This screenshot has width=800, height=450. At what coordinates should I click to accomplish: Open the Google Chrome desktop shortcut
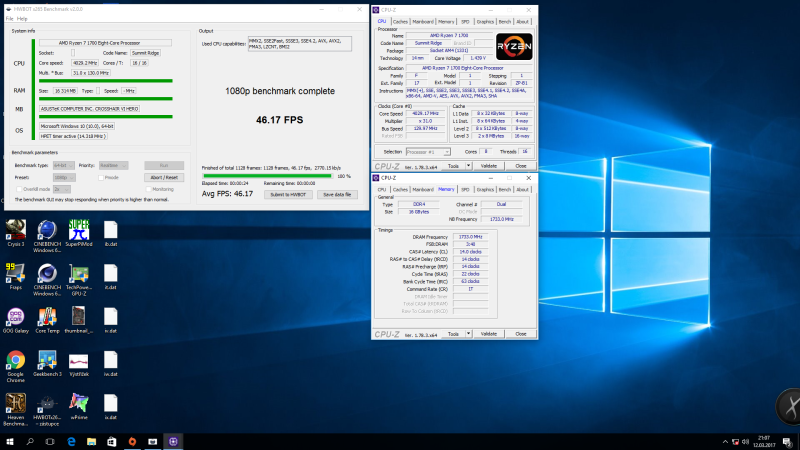(15, 366)
